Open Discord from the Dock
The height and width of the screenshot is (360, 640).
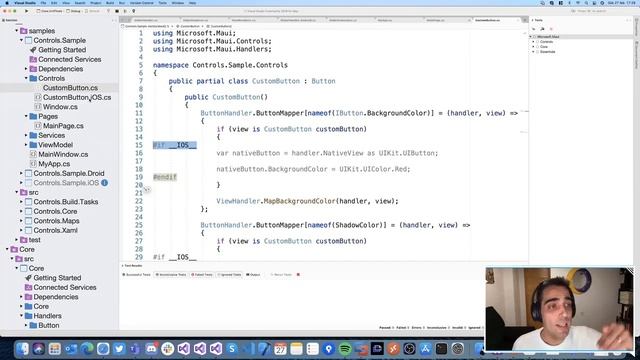pyautogui.click(x=151, y=349)
